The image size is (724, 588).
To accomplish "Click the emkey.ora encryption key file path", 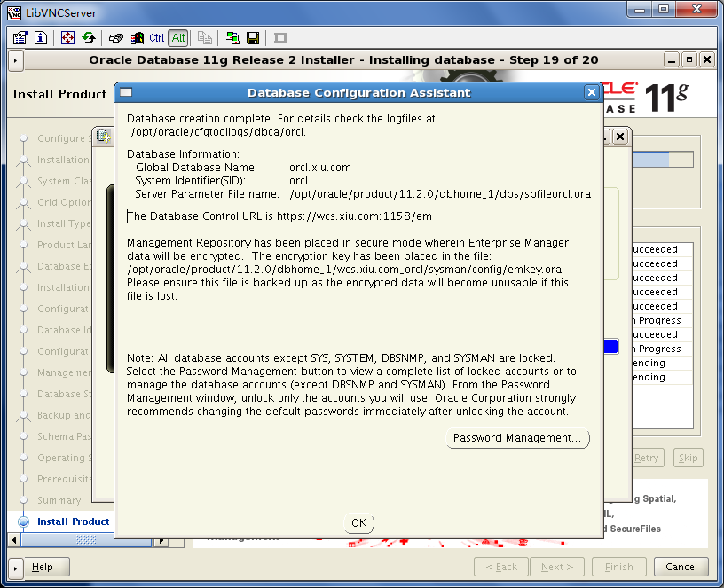I will tap(345, 270).
